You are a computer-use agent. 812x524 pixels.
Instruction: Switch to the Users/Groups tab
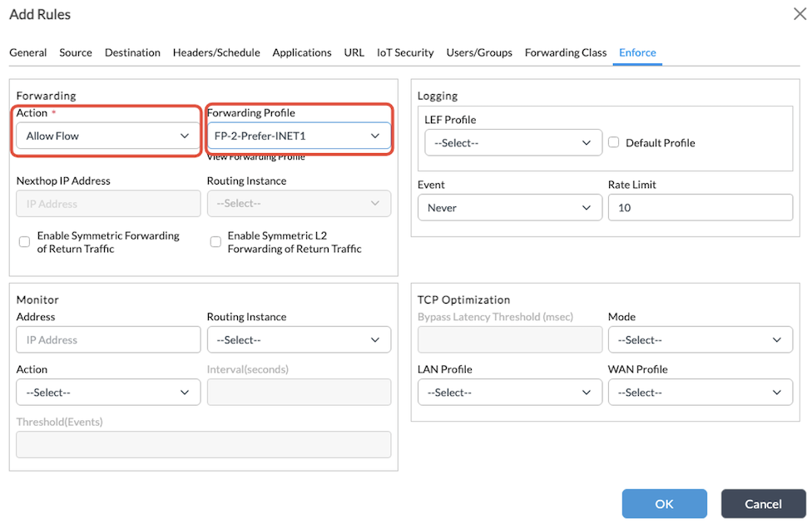click(479, 52)
